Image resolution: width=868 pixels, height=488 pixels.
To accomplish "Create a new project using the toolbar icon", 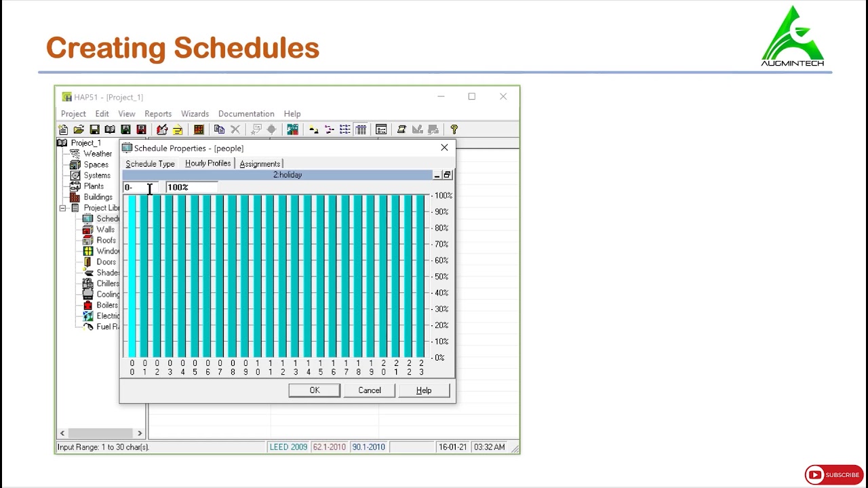I will tap(64, 129).
